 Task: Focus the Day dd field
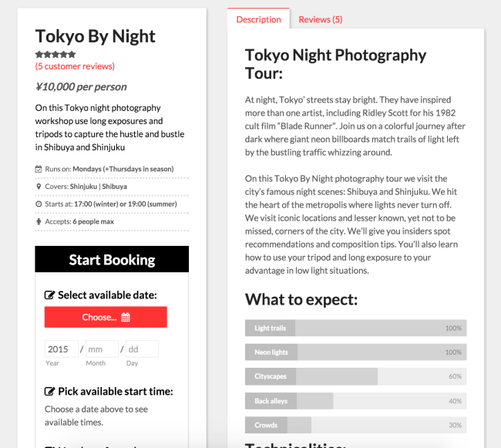tap(142, 349)
